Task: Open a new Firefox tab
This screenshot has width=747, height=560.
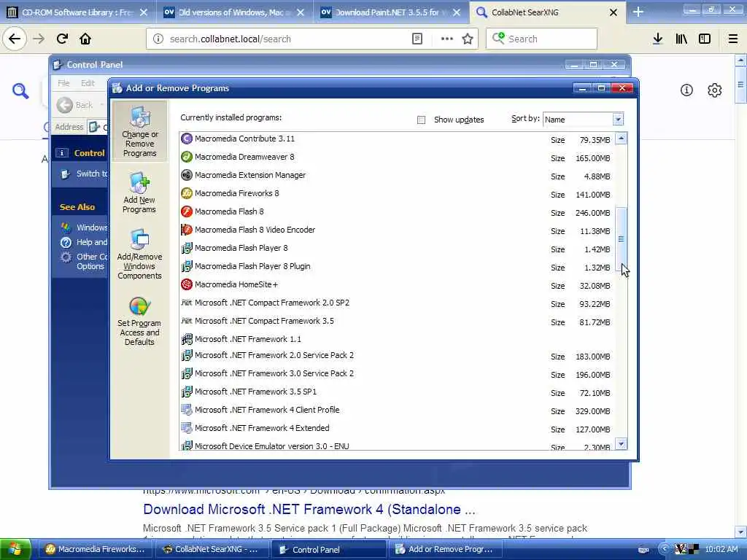Action: point(638,12)
